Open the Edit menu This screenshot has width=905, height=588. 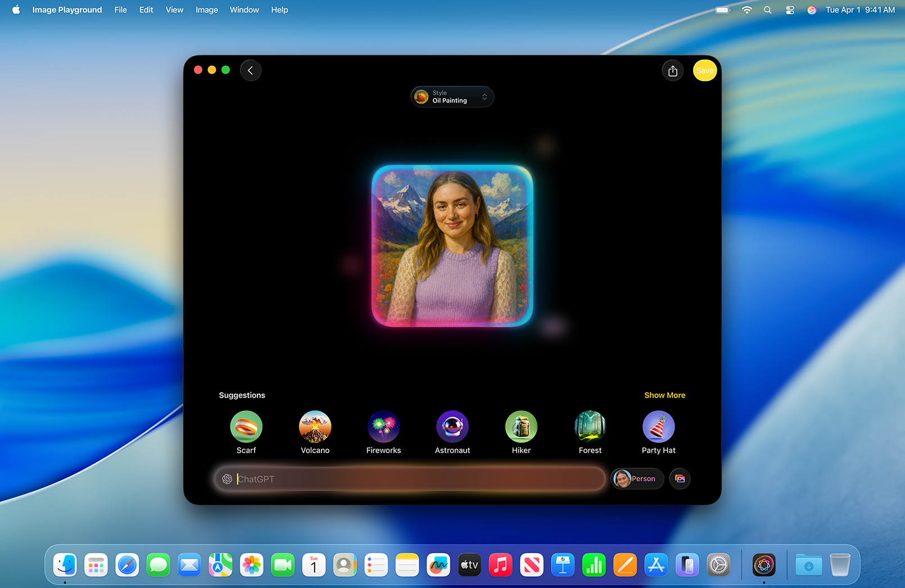pyautogui.click(x=146, y=10)
